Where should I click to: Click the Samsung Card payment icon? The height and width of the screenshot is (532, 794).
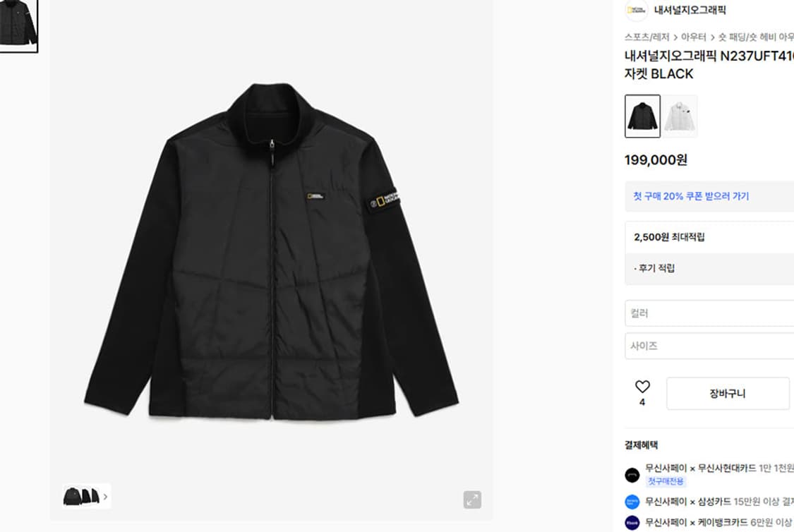pos(632,502)
